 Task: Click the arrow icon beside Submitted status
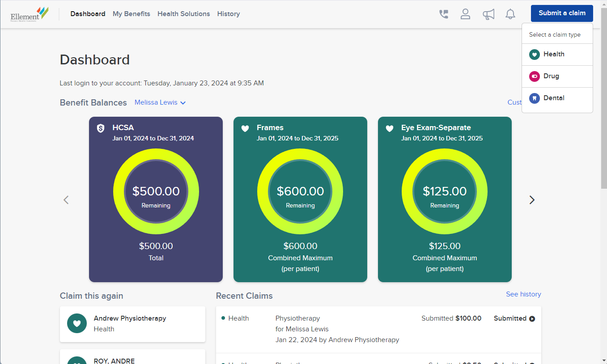(532, 319)
